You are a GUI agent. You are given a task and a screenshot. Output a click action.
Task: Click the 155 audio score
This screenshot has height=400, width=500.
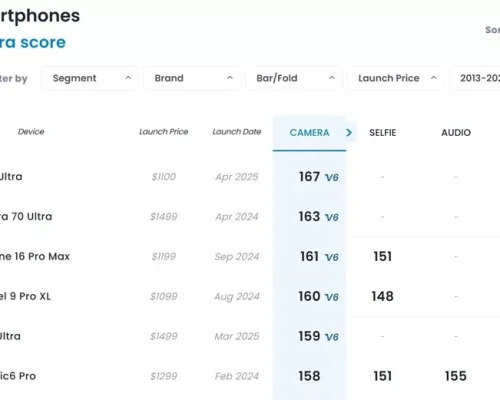tap(456, 376)
